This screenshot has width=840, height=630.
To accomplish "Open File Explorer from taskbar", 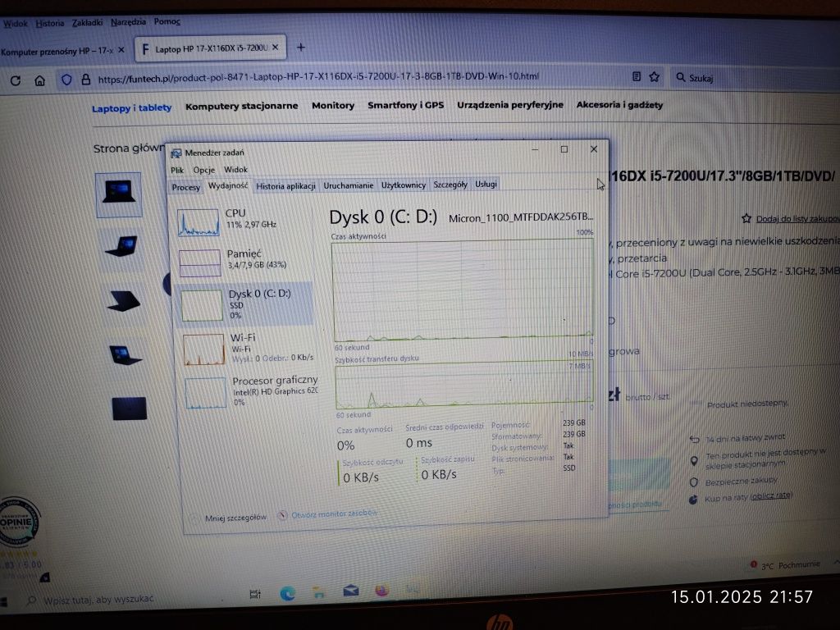I will click(x=319, y=592).
